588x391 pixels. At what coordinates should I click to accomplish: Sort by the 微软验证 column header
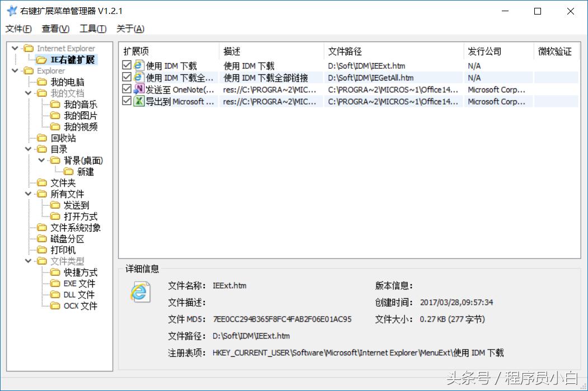click(557, 51)
